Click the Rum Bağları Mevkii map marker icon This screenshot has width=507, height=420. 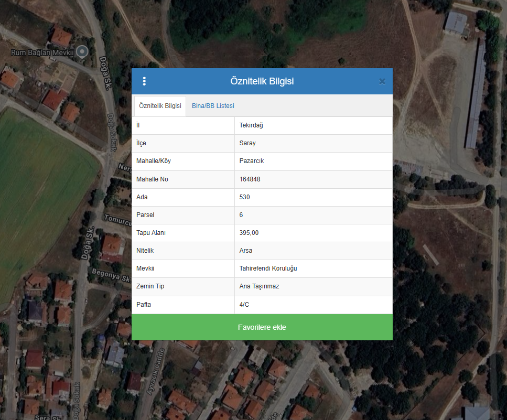coord(82,51)
